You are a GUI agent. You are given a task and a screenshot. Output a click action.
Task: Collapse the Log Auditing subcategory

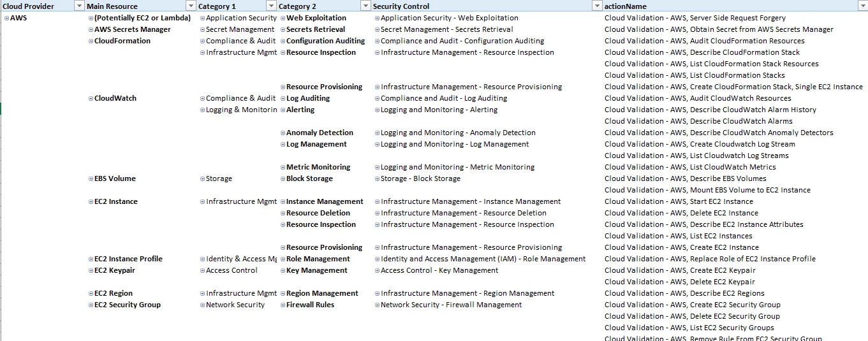(283, 99)
